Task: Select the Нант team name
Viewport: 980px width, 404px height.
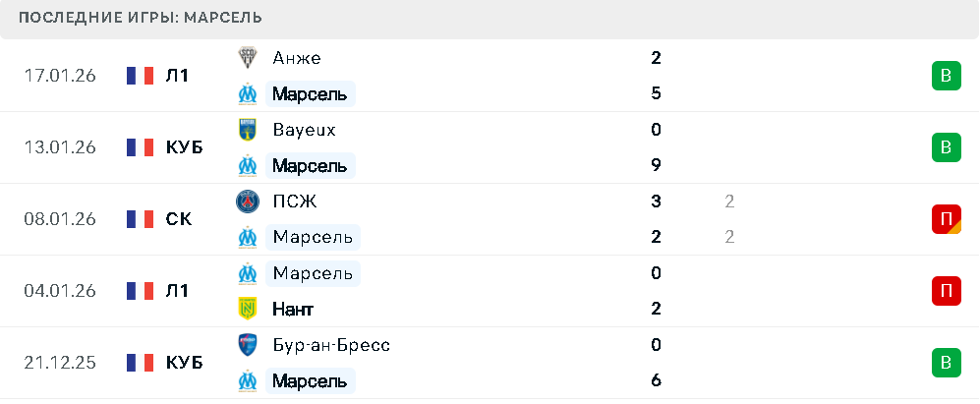Action: coord(293,309)
